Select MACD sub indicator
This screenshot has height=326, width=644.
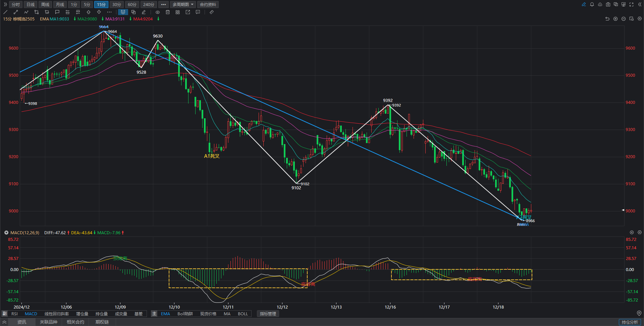click(x=31, y=314)
